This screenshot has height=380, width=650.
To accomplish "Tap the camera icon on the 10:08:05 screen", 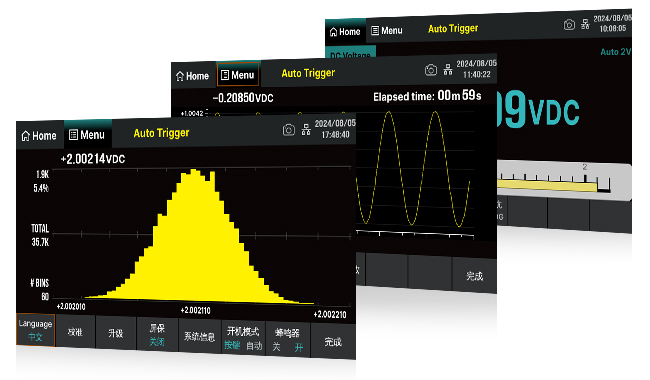I will (569, 25).
